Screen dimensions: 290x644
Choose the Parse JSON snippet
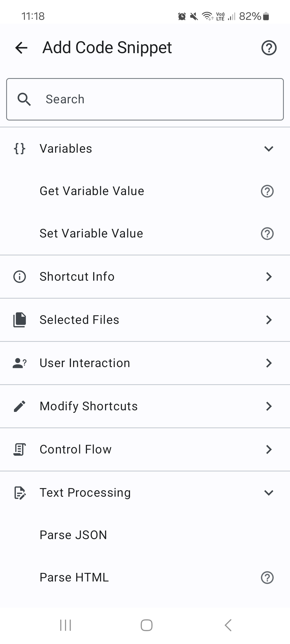pos(73,535)
